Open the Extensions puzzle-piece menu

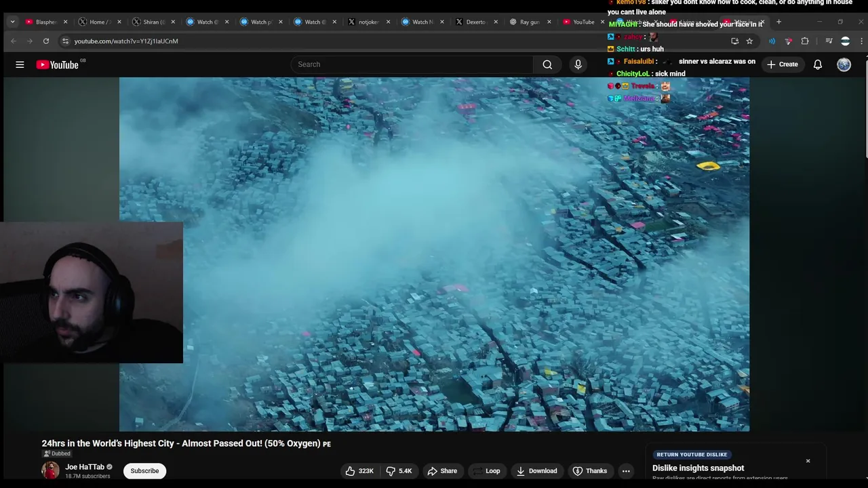pos(805,41)
